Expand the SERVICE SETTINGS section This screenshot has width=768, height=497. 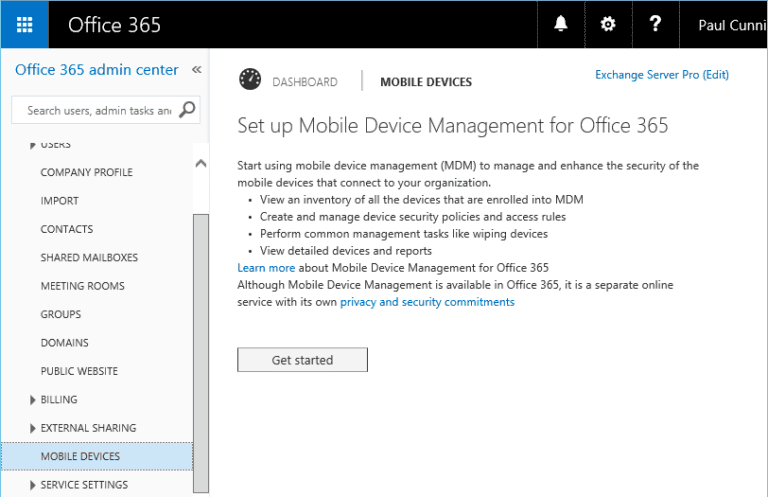(x=32, y=485)
